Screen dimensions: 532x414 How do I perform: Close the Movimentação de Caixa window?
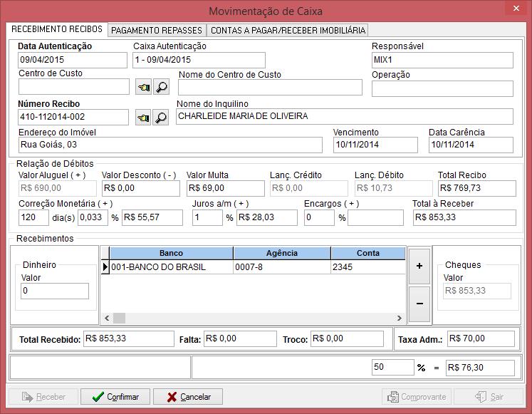click(516, 9)
